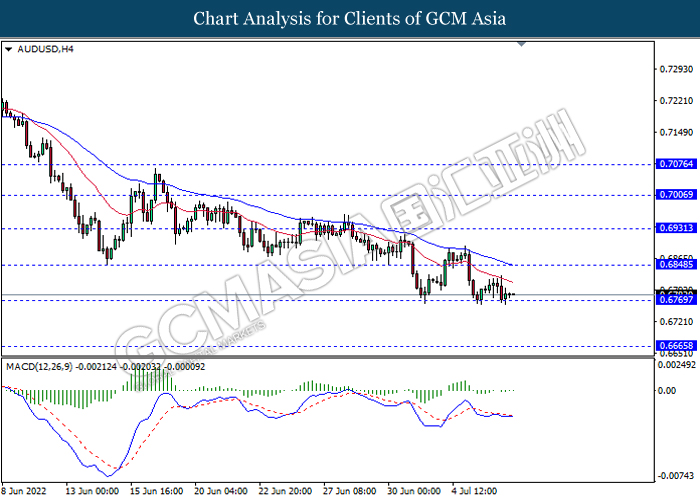Screen dimensions: 700x500
Task: Click the 15 Jun 16:00 time label
Action: 156,491
